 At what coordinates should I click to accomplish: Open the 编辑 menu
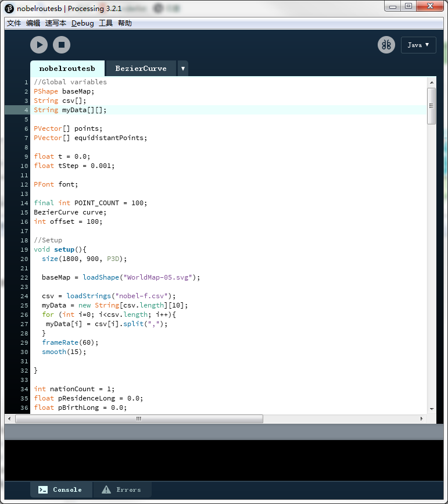click(33, 23)
